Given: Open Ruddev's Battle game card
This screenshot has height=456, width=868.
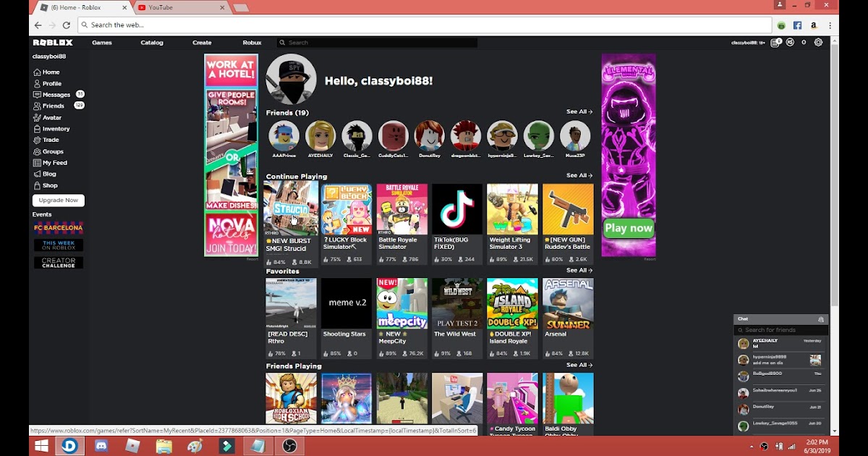Looking at the screenshot, I should 568,224.
